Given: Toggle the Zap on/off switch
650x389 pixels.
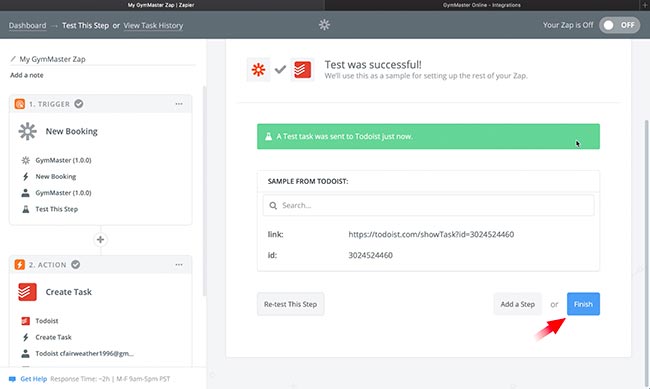Looking at the screenshot, I should coord(619,25).
